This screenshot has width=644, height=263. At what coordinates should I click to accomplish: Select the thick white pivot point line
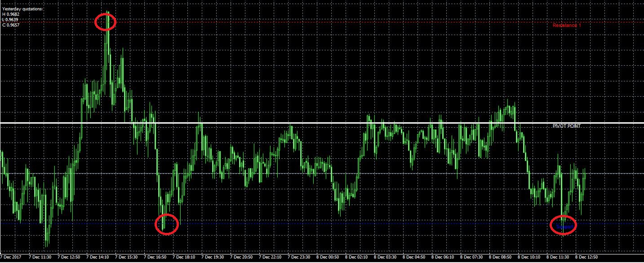coord(322,123)
